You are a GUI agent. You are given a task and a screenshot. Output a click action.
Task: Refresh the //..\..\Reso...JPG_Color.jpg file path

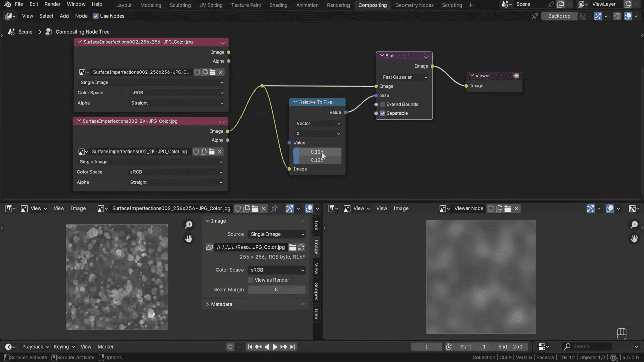click(x=301, y=247)
